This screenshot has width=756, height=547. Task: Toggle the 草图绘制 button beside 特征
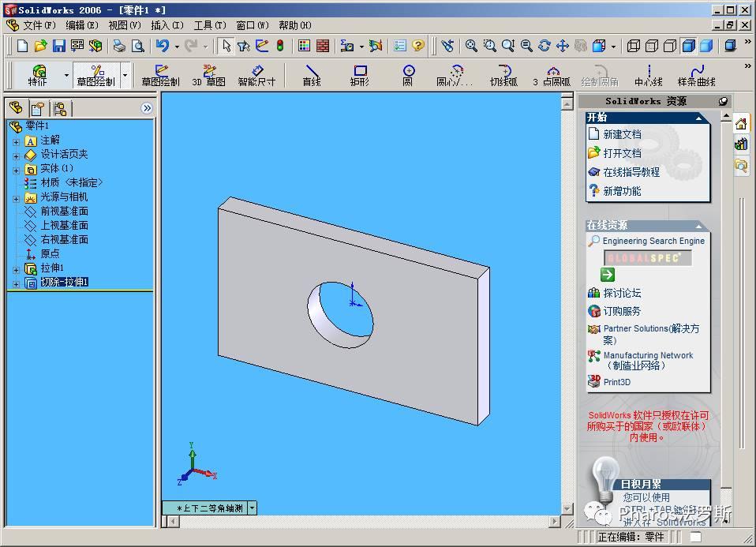coord(96,76)
